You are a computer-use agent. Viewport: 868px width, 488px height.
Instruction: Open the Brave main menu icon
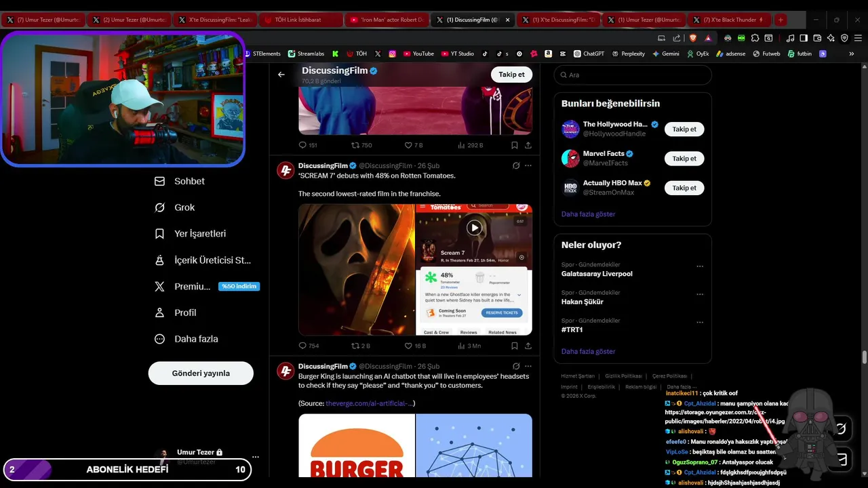(857, 38)
